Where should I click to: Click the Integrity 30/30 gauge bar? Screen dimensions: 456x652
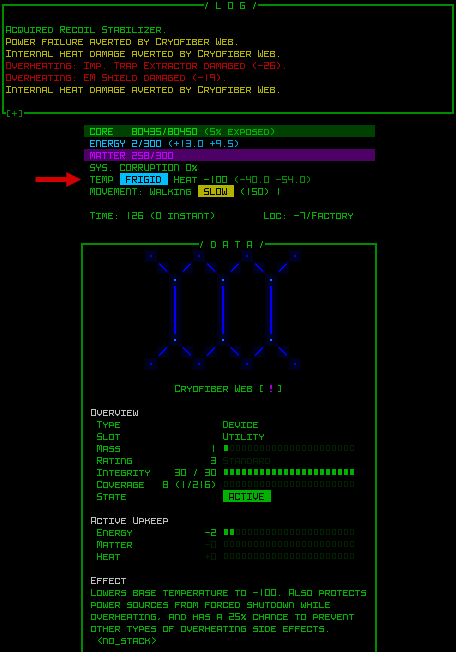tap(289, 472)
